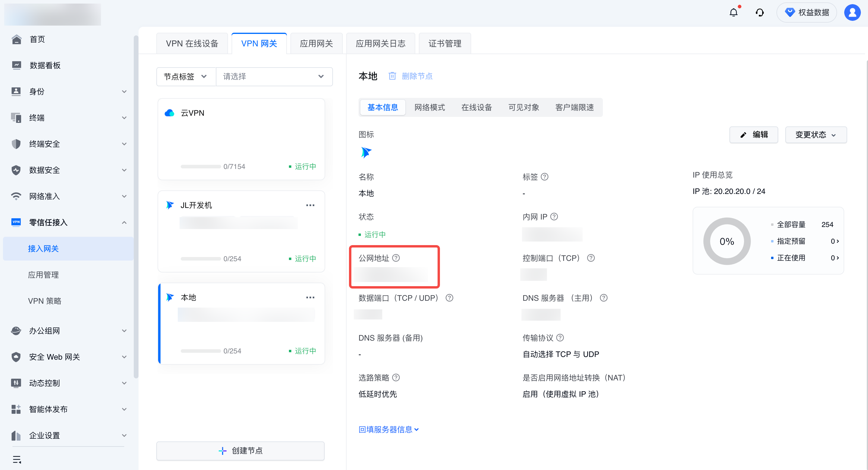Viewport: 868px width, 470px height.
Task: Open the customer support headset icon
Action: point(759,12)
